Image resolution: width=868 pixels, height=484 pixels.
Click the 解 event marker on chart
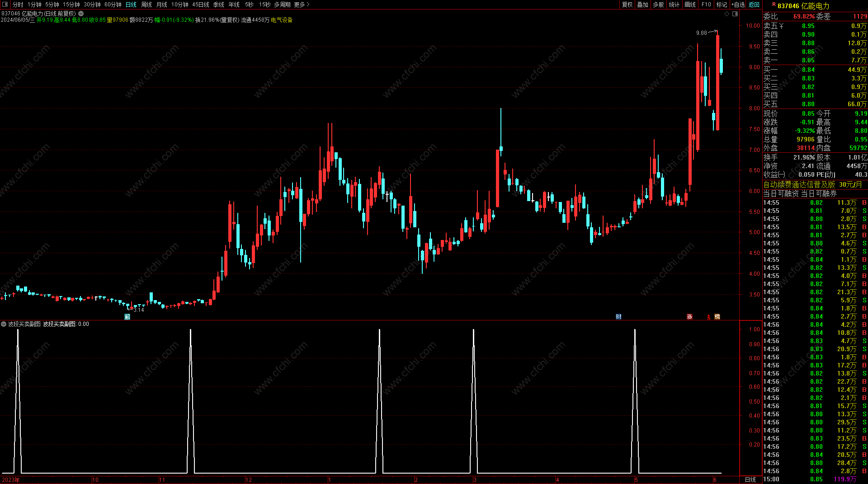127,317
